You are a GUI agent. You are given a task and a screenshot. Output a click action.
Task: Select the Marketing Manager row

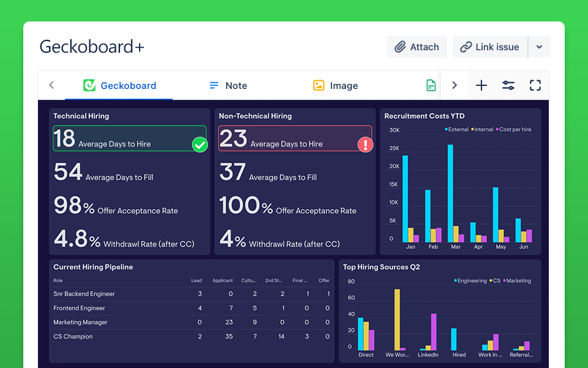(x=191, y=323)
